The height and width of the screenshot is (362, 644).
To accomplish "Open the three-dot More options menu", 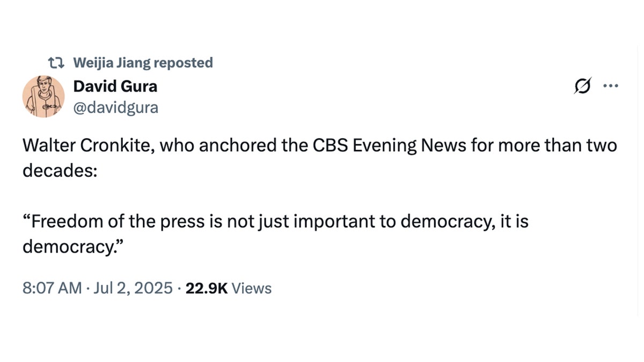I will click(611, 86).
